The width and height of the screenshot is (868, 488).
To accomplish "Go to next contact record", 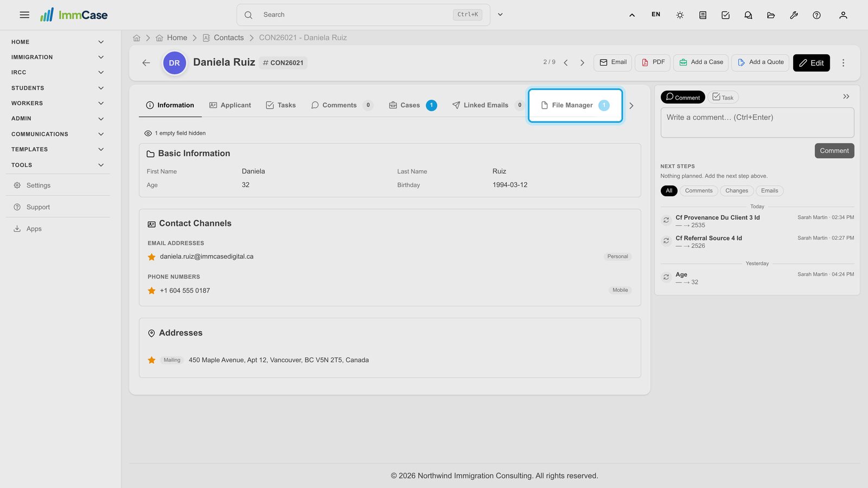I will pyautogui.click(x=582, y=63).
